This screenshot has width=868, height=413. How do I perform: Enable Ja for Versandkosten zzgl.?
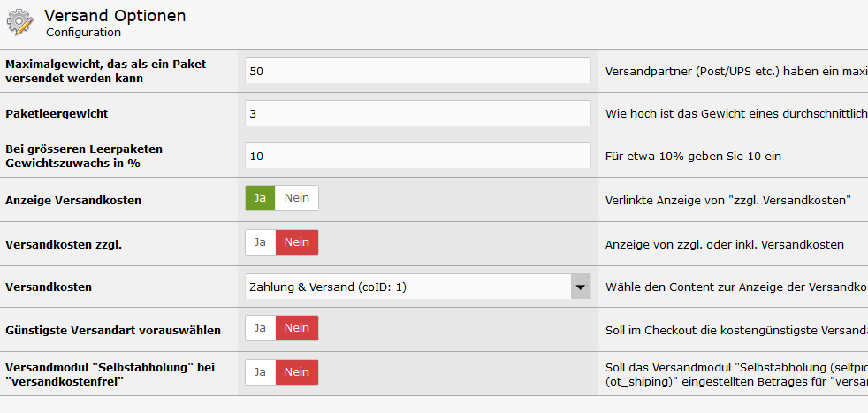pos(261,242)
